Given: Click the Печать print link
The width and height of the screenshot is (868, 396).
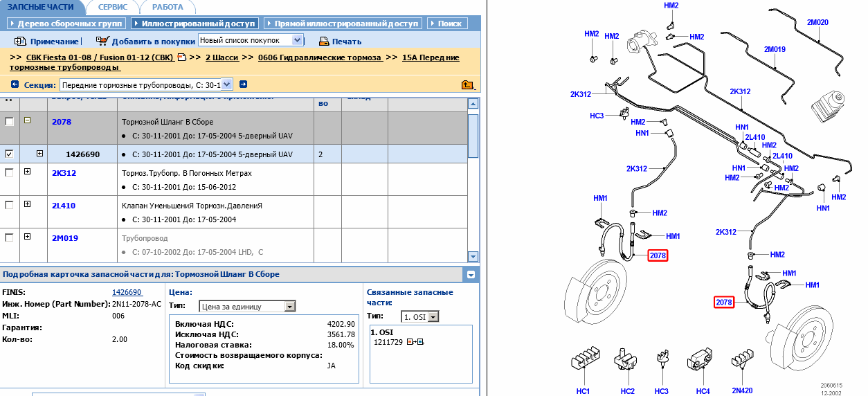Looking at the screenshot, I should click(x=347, y=42).
